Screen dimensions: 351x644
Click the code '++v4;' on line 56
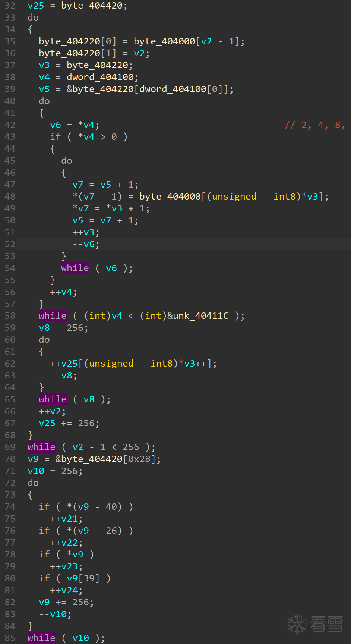click(x=63, y=292)
